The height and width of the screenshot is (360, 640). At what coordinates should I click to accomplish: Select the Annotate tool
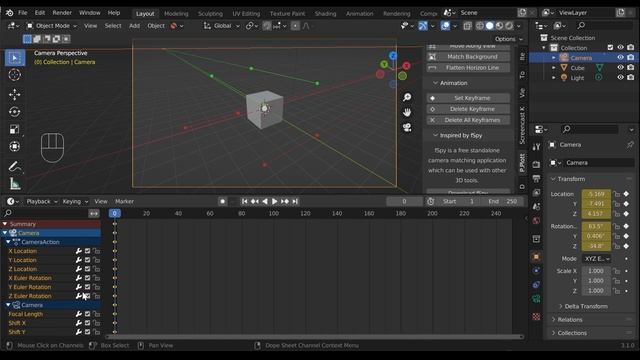point(15,167)
